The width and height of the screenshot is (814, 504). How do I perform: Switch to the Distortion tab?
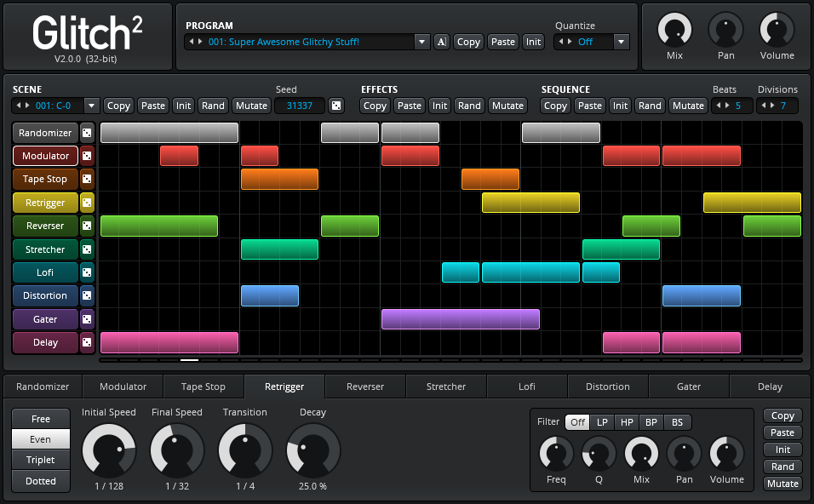pos(608,387)
